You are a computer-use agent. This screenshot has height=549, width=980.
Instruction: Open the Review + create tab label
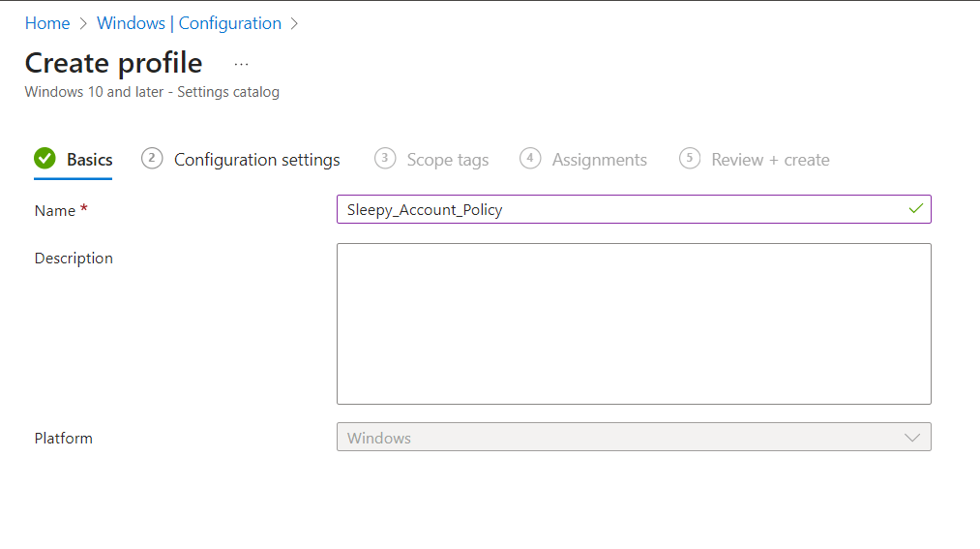click(770, 160)
